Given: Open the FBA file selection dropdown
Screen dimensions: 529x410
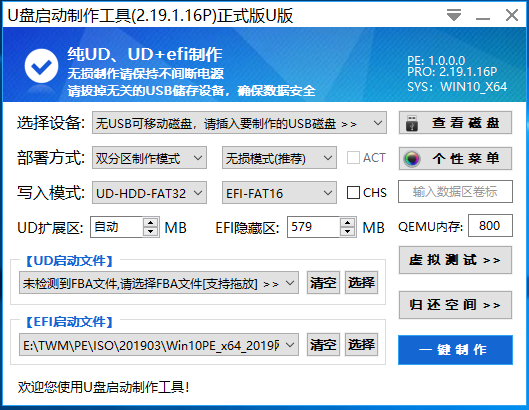Looking at the screenshot, I should (x=159, y=283).
